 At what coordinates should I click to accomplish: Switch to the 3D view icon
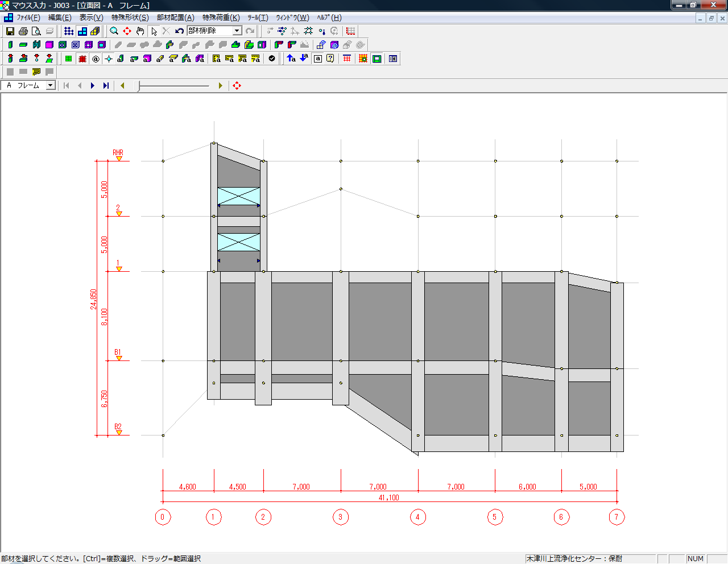95,31
